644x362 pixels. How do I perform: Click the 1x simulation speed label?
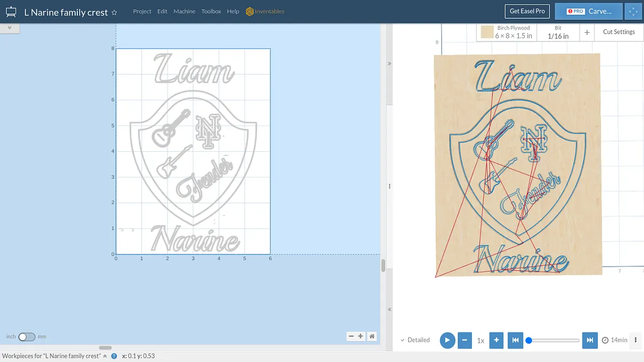pos(481,341)
